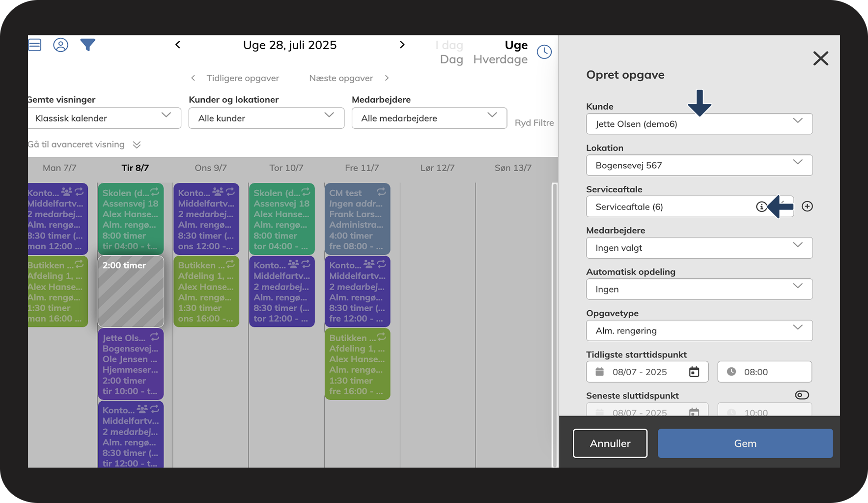Screen dimensions: 868x503
Task: Open top Konto task on Ons 9/7
Action: pos(206,219)
